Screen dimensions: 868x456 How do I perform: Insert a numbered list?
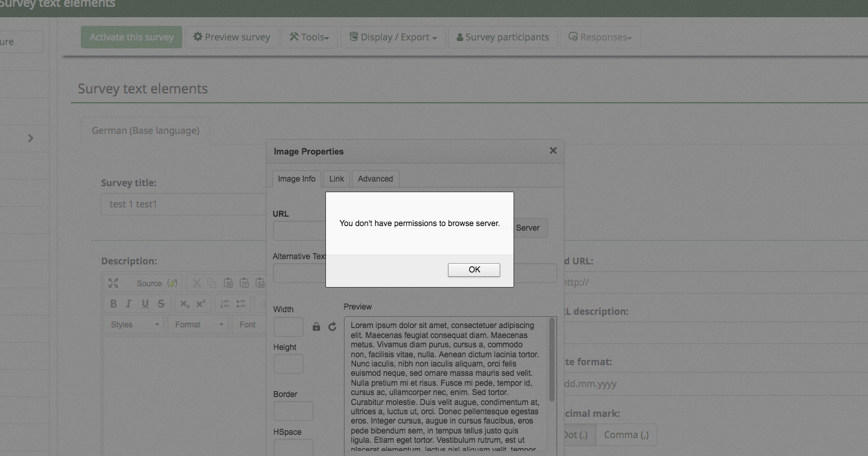225,304
